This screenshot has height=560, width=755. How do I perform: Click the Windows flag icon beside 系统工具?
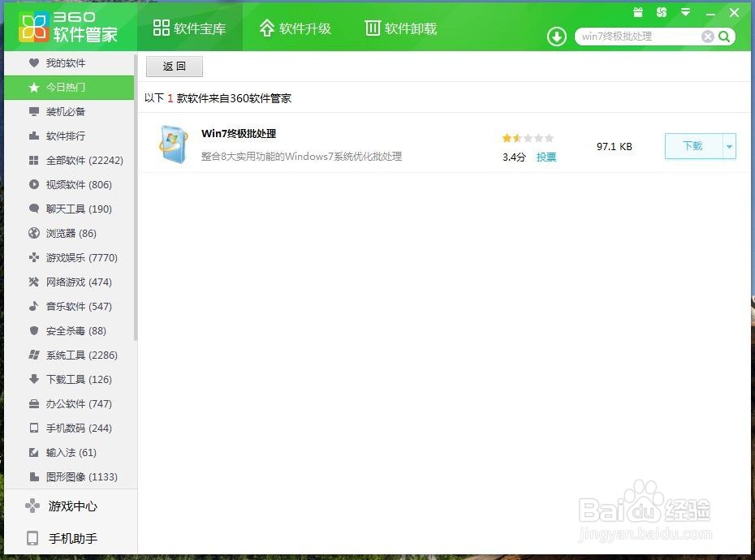[34, 355]
